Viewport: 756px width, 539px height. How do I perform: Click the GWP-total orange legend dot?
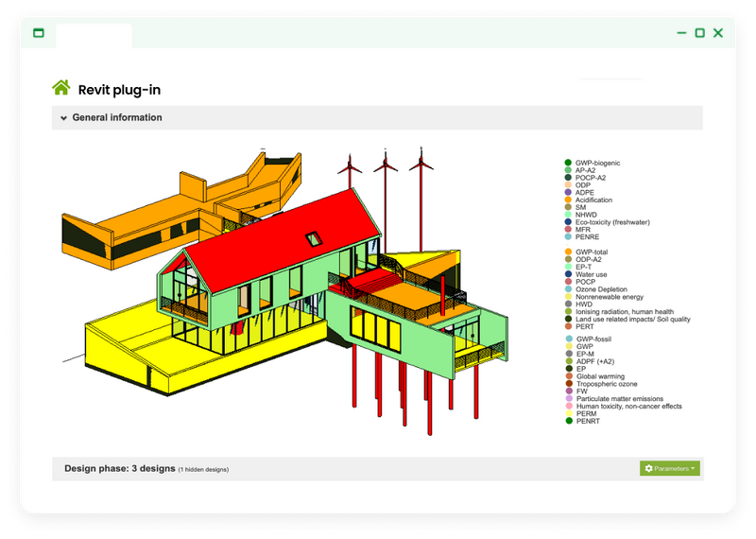pyautogui.click(x=568, y=252)
